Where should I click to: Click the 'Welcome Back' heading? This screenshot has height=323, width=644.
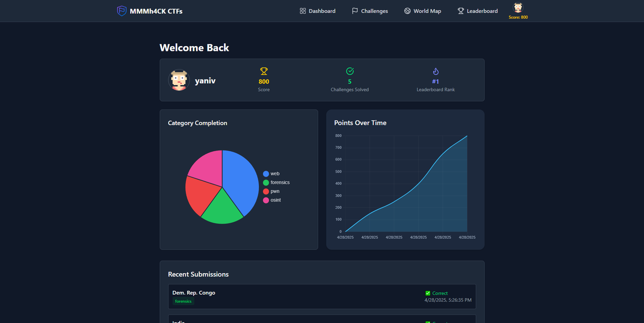point(194,48)
